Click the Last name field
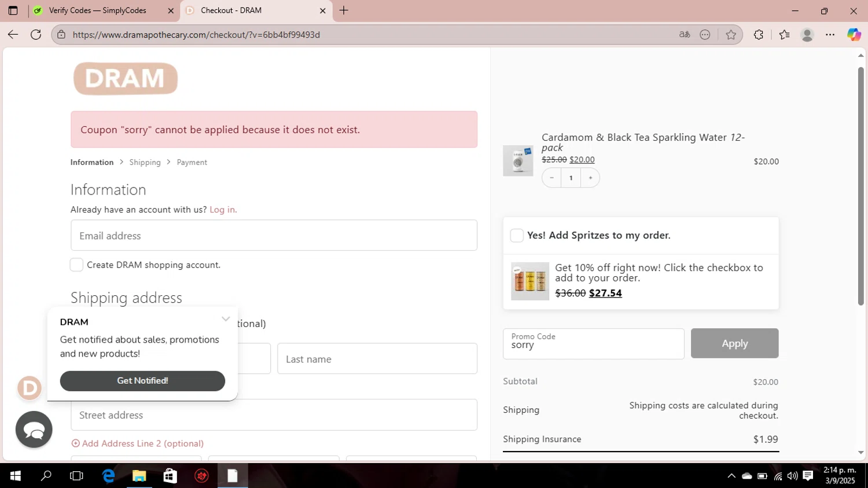The height and width of the screenshot is (488, 868). click(377, 359)
